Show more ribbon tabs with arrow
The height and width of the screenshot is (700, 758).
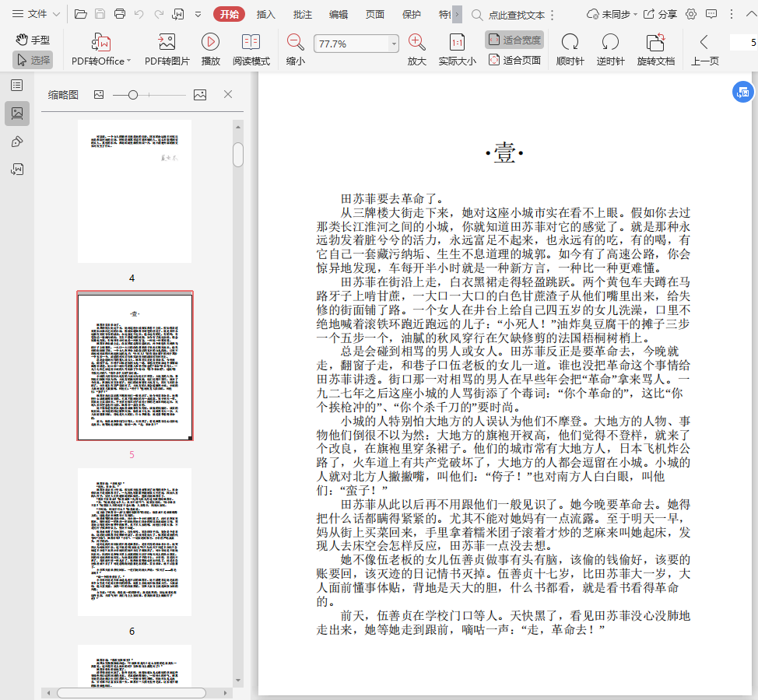point(457,15)
